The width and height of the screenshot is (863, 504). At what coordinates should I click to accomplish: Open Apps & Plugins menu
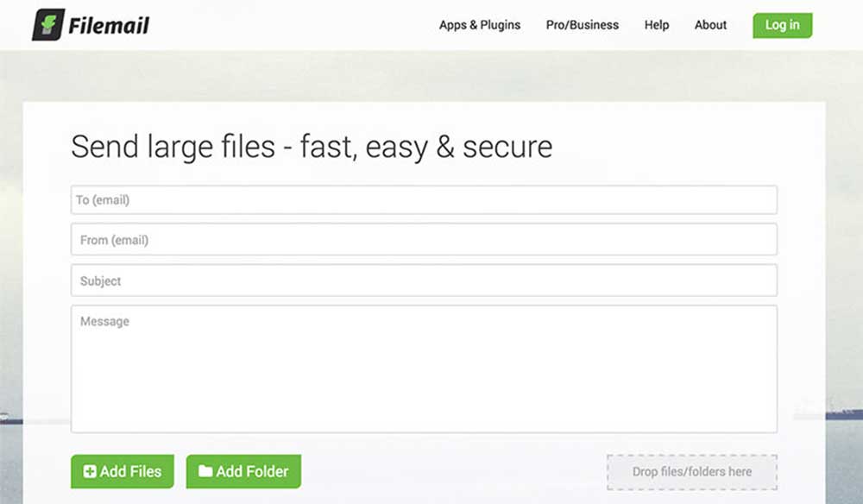pos(479,25)
